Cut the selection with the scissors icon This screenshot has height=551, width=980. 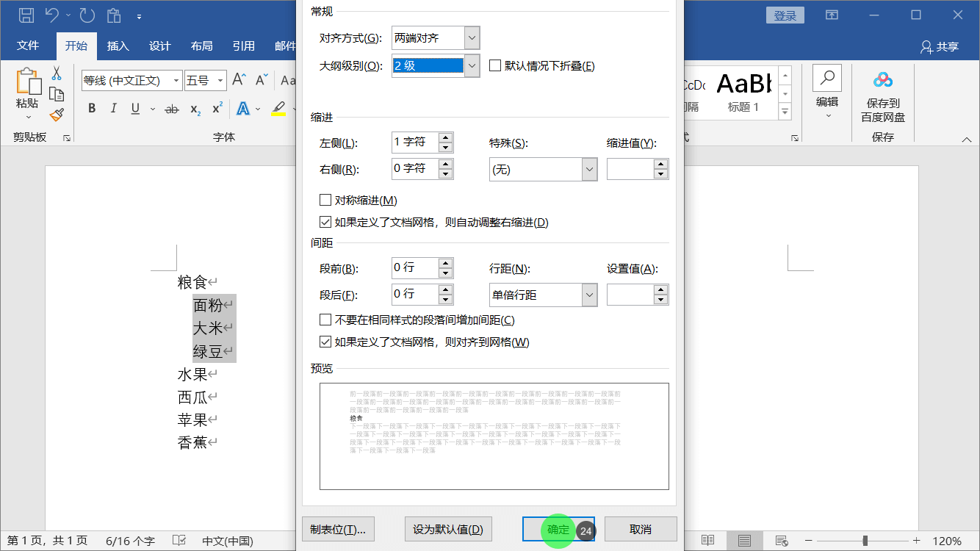coord(57,73)
